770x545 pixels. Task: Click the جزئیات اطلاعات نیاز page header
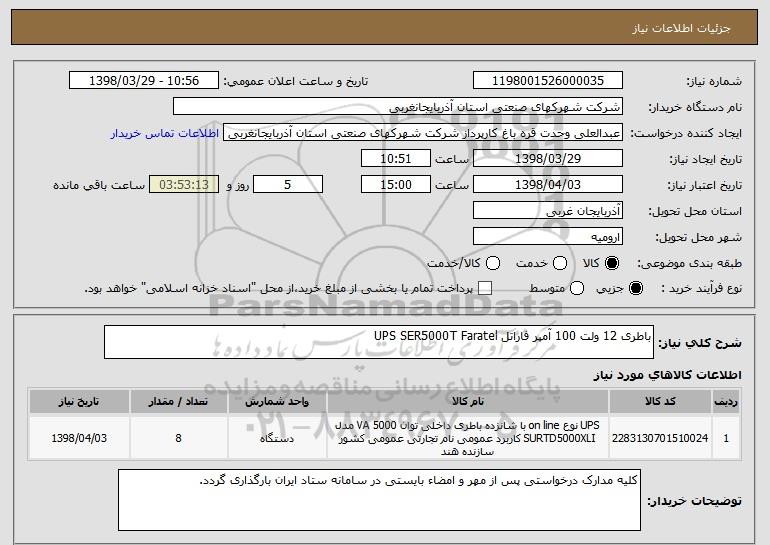point(681,28)
